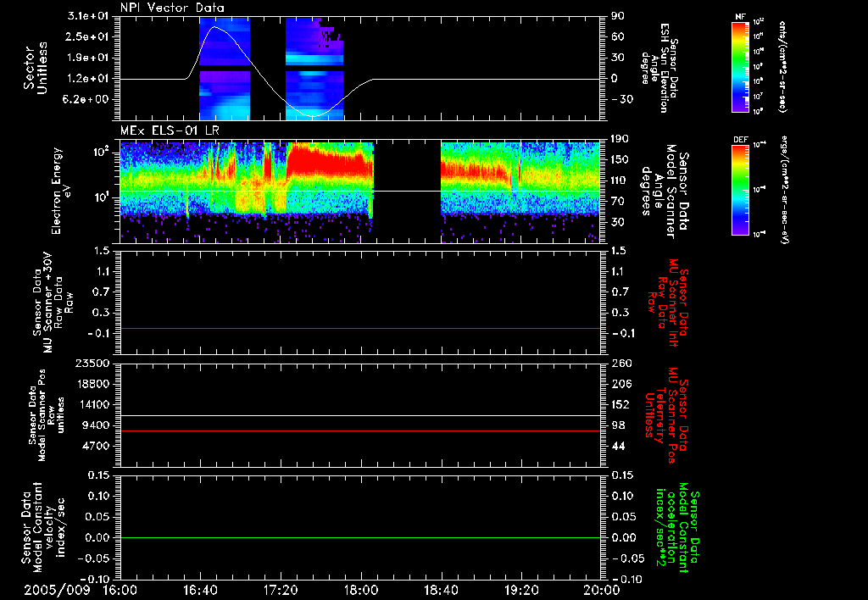868x600 pixels.
Task: Click the white horizontal line across ELS spectrogram
Action: pos(359,192)
